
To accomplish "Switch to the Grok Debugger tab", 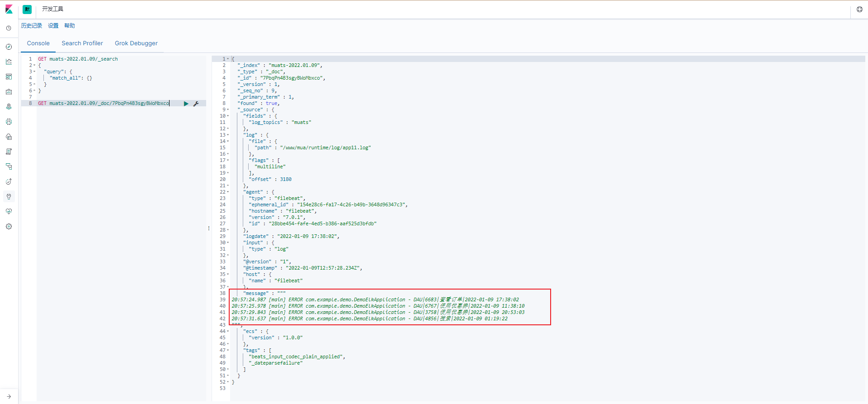I will click(x=136, y=43).
